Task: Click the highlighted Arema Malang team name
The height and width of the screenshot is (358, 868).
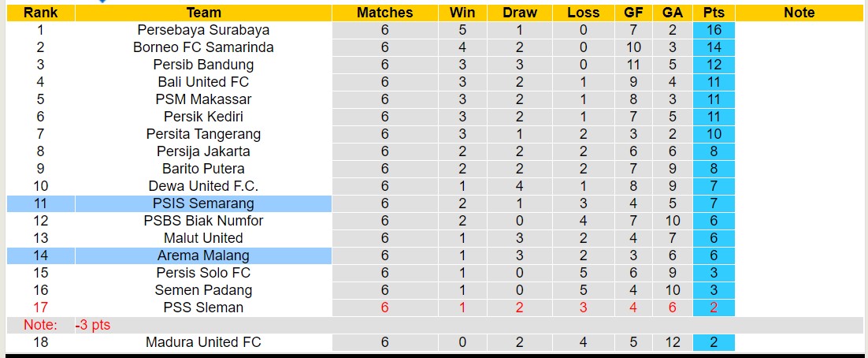Action: 203,255
